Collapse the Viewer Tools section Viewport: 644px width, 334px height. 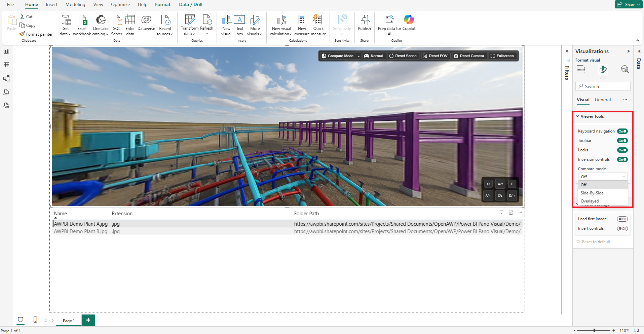coord(577,116)
